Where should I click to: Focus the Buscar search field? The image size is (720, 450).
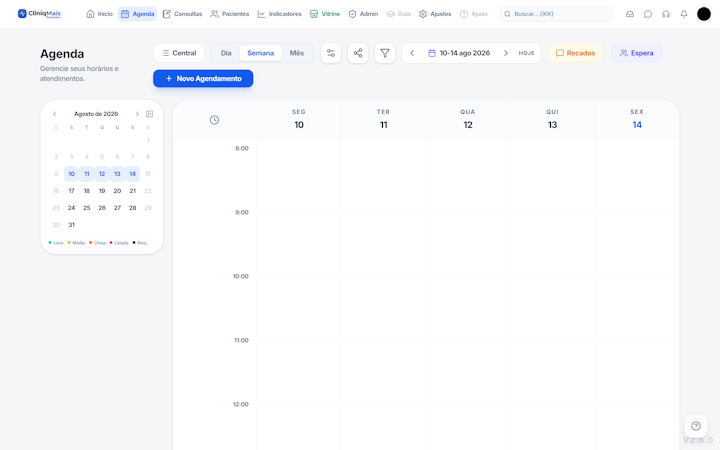click(x=556, y=14)
